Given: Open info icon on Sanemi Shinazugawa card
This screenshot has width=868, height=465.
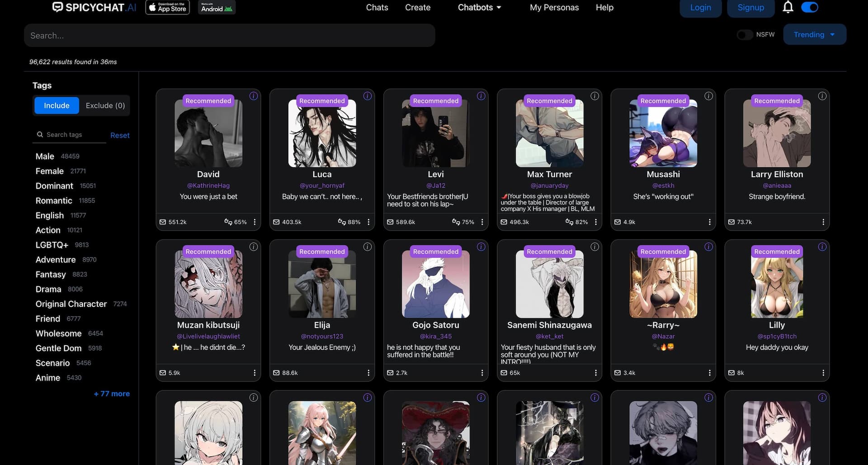Looking at the screenshot, I should (x=595, y=247).
